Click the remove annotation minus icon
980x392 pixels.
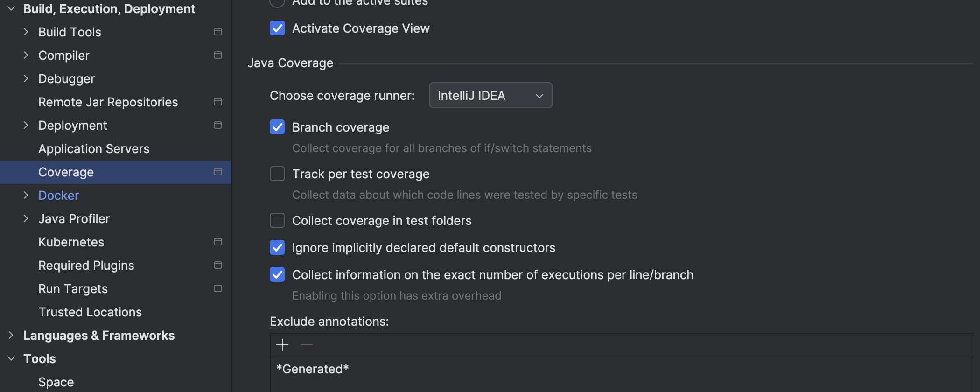[307, 345]
